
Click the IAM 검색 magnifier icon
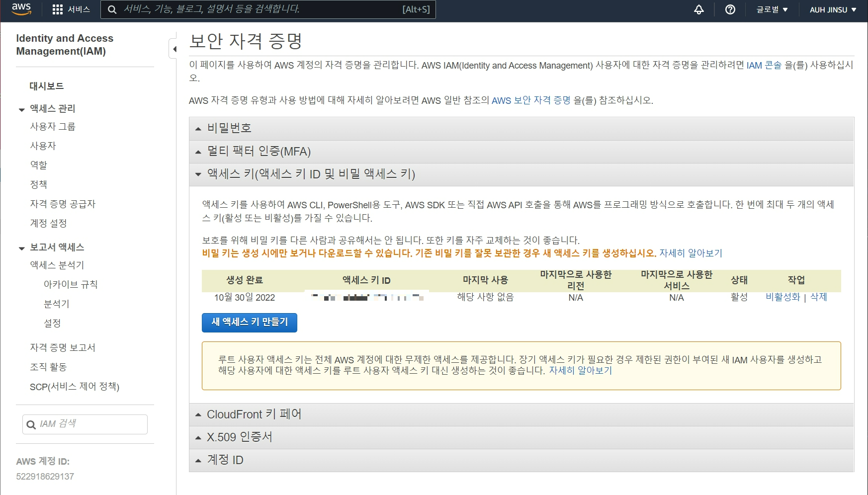point(31,424)
